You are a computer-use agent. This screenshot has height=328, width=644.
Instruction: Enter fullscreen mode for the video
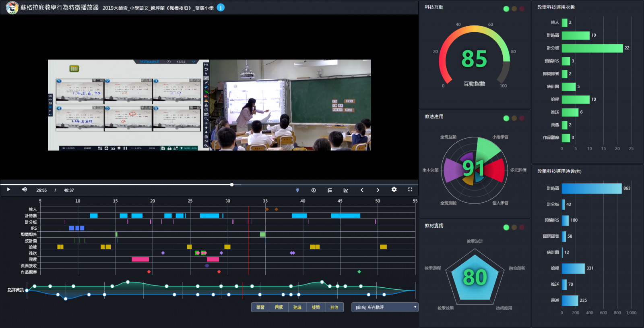tap(410, 190)
